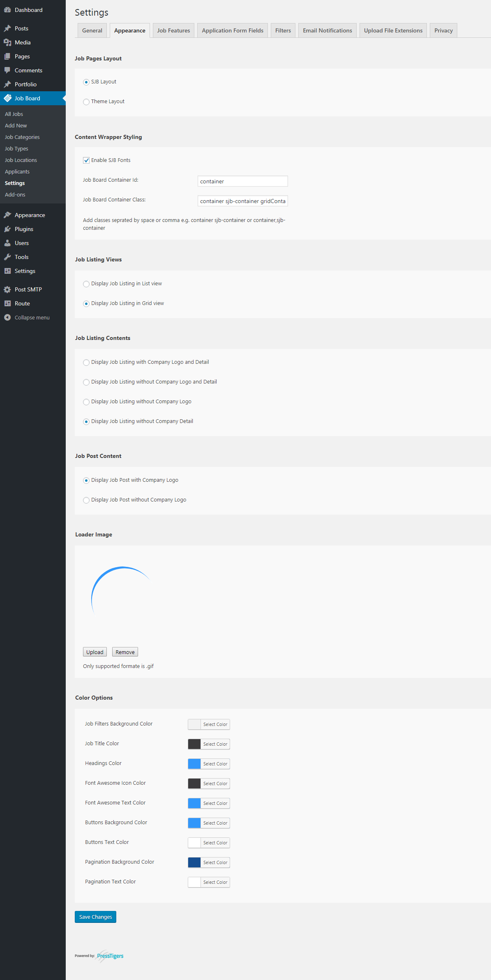This screenshot has width=491, height=980.
Task: Select Display Job Post without Company Logo
Action: tap(86, 500)
